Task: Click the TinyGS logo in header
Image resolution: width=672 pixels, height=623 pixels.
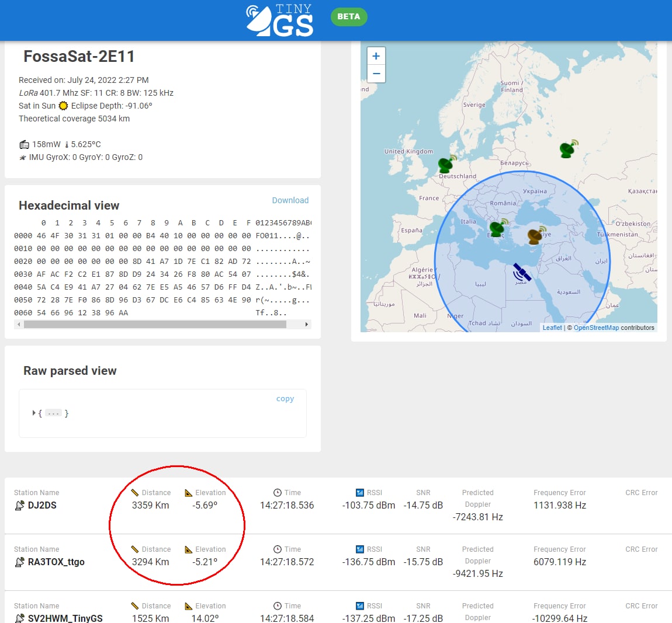Action: point(279,20)
